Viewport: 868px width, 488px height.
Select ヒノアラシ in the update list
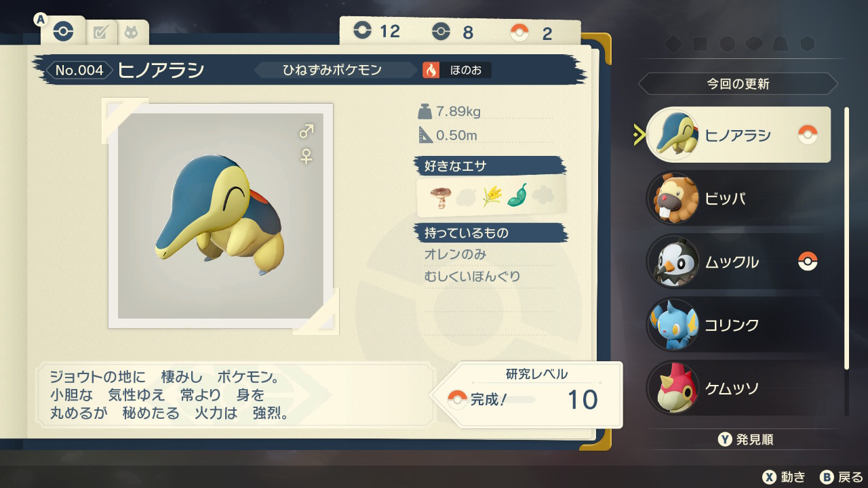(x=738, y=135)
